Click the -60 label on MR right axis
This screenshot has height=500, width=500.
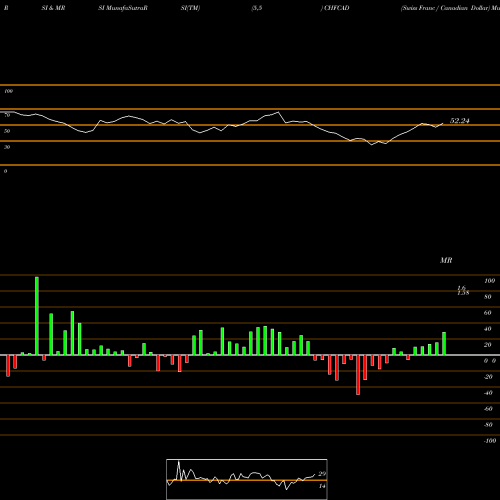pos(488,409)
